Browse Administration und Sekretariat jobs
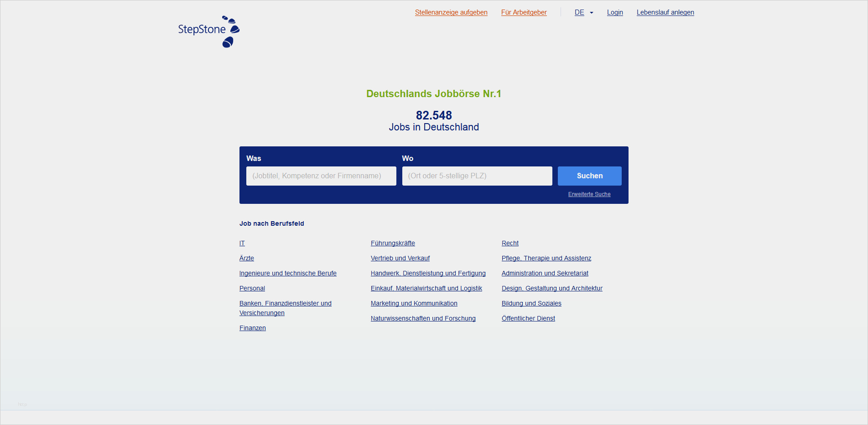Screen dimensions: 868x425 coord(545,273)
